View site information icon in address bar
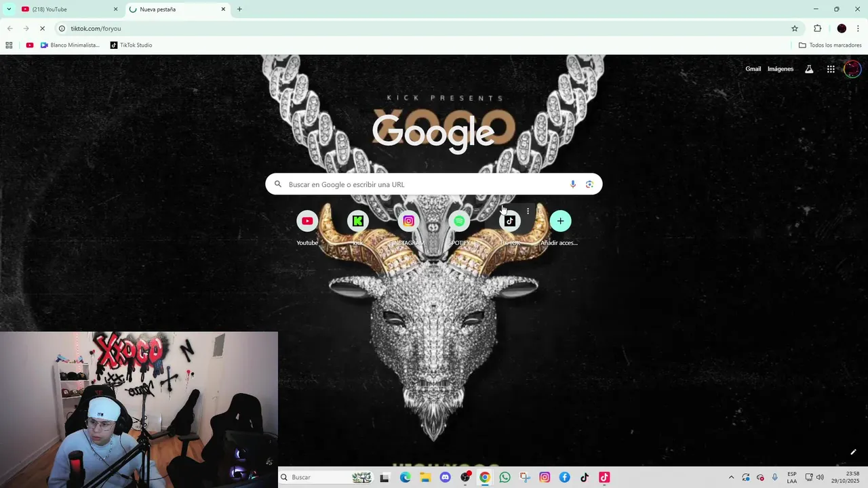This screenshot has width=868, height=488. coord(62,28)
